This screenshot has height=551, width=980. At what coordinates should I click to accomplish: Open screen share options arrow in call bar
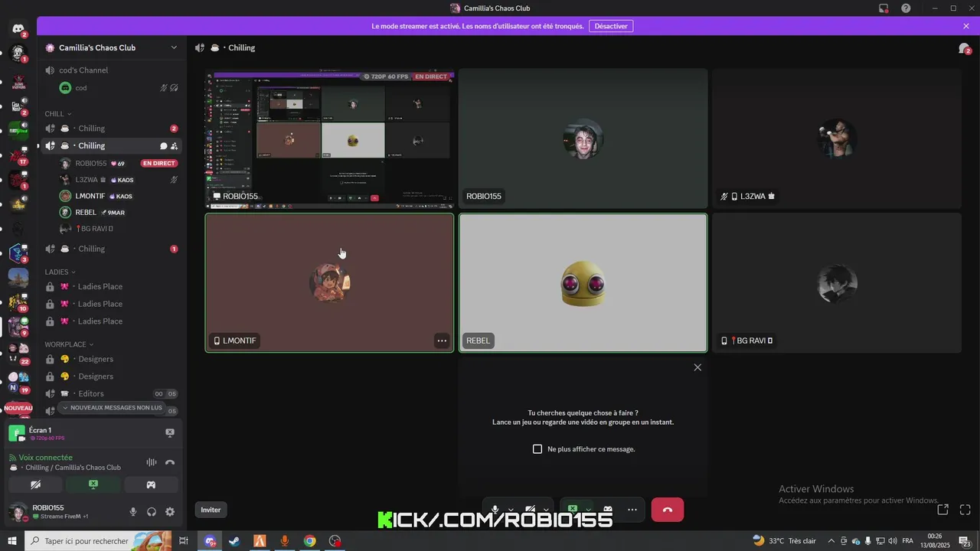pos(588,510)
